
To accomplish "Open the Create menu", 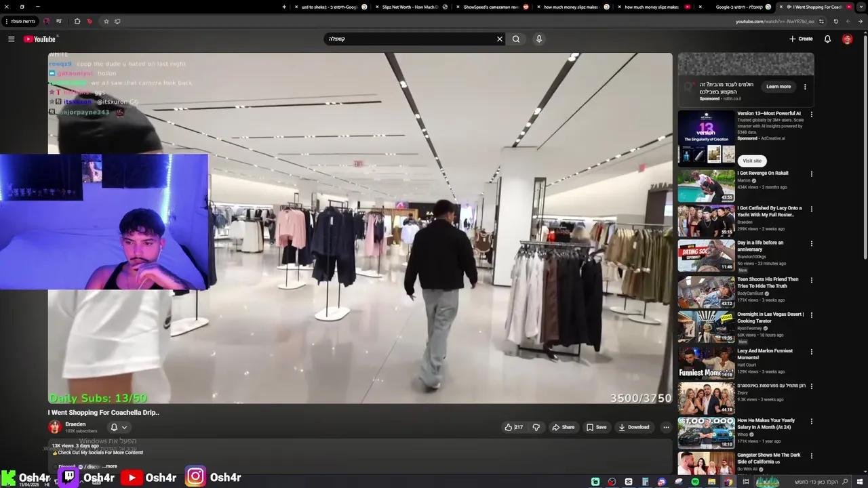I will [801, 39].
